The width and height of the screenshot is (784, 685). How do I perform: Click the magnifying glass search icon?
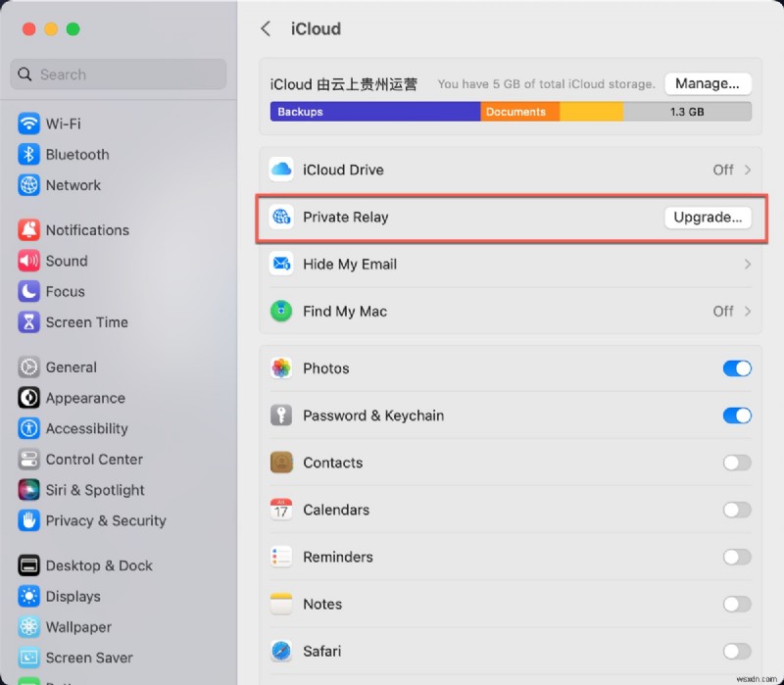[24, 74]
